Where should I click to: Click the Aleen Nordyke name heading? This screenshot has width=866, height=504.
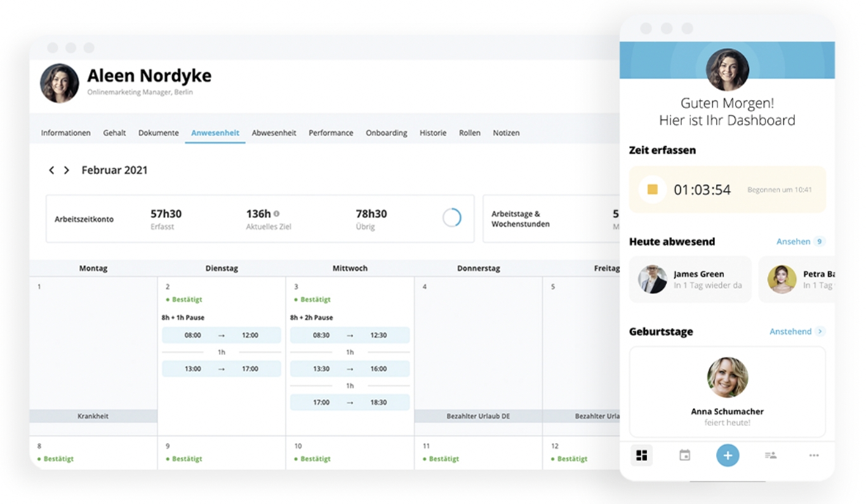click(x=149, y=76)
